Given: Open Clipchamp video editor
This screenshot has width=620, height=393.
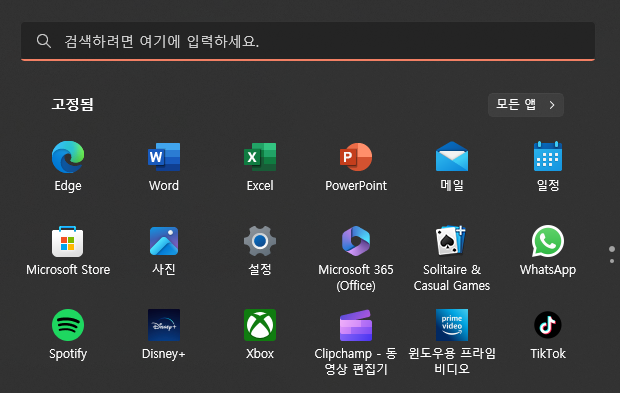Looking at the screenshot, I should [356, 325].
